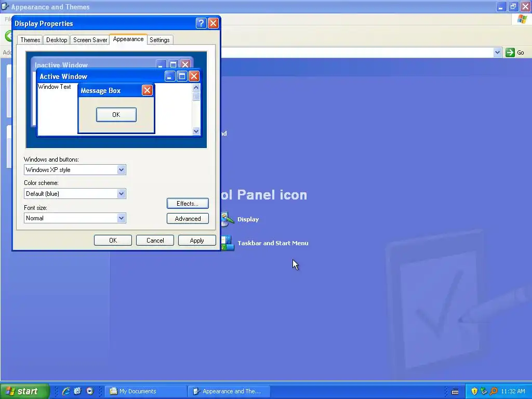Click the green Go arrow icon
Screen dimensions: 532x399
pos(510,52)
